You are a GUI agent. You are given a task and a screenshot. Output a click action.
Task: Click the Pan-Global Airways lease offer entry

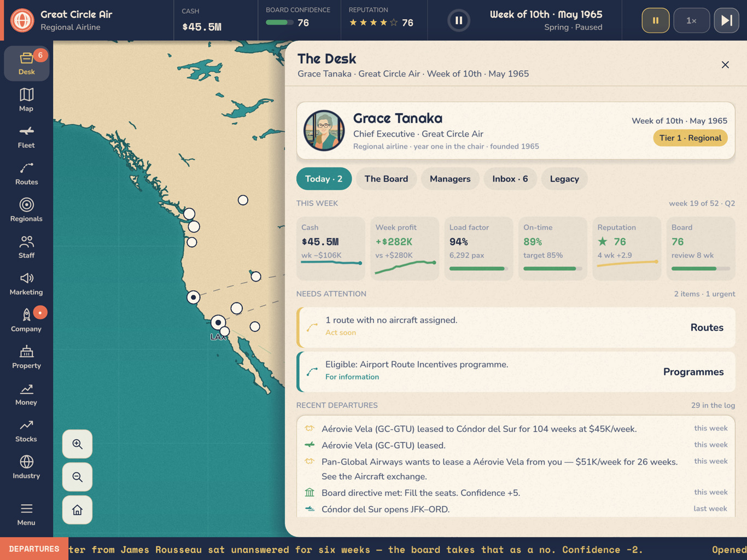coord(516,469)
